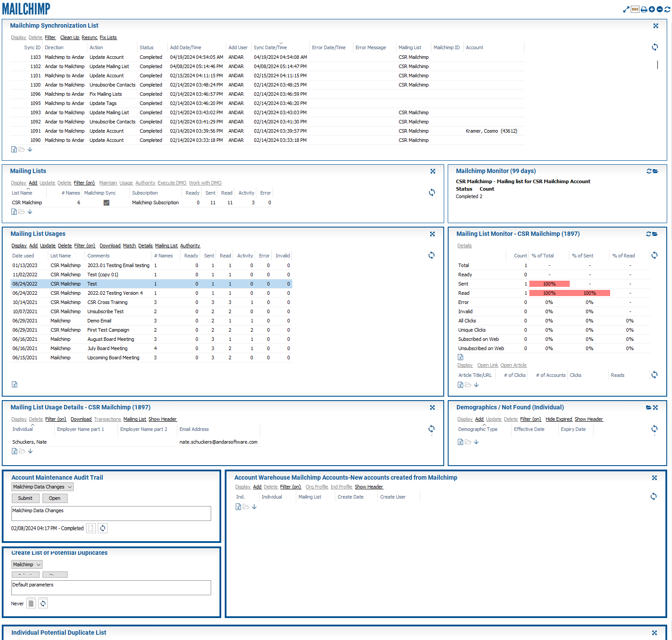672x640 pixels.
Task: Click Download in Mailing List Usages menu
Action: [110, 246]
